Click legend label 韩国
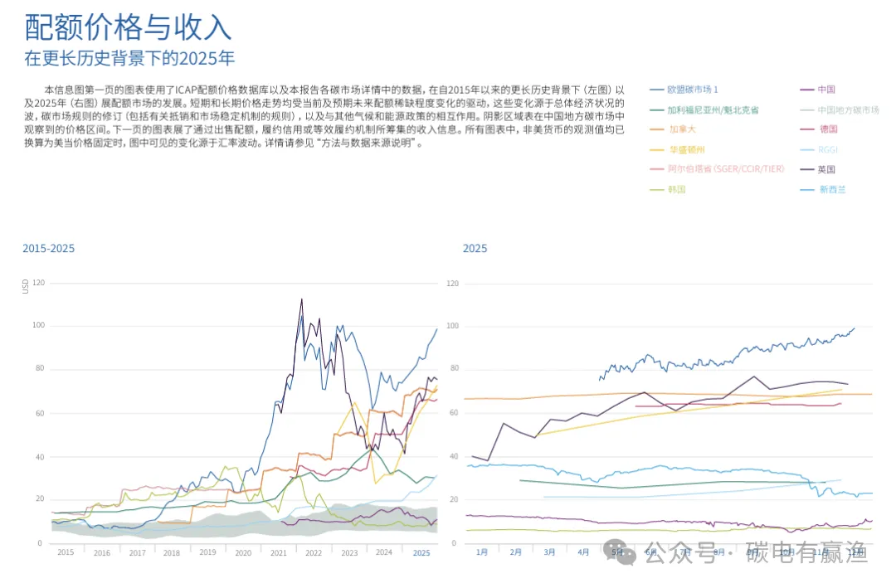896x588 pixels. 677,189
